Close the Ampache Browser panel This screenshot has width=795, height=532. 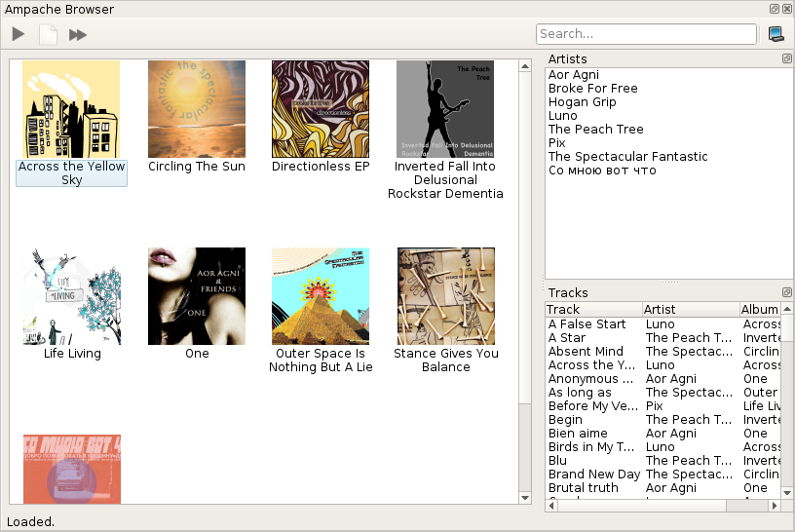tap(786, 9)
